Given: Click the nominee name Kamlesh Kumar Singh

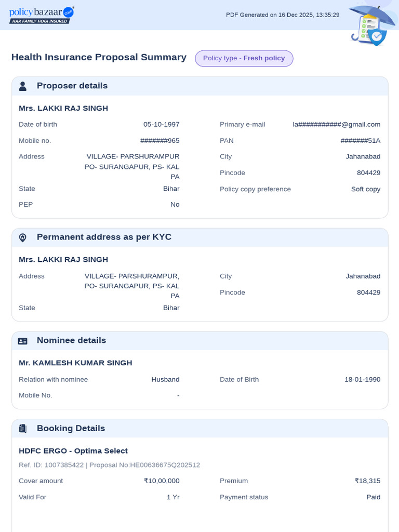Looking at the screenshot, I should coord(75,363).
